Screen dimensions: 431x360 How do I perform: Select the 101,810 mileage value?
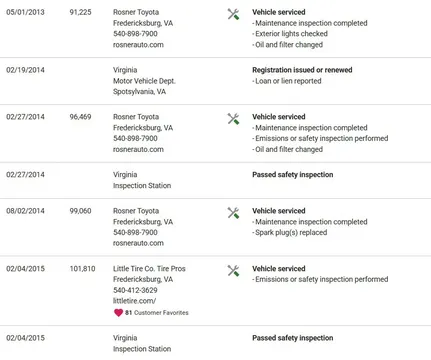coord(82,269)
